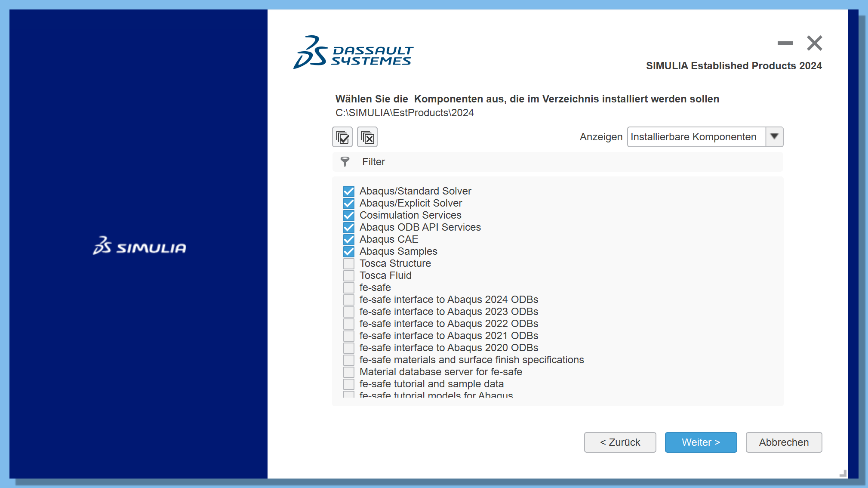Screen dimensions: 868x488
Task: Select the Tosca Fluid list item
Action: click(385, 275)
